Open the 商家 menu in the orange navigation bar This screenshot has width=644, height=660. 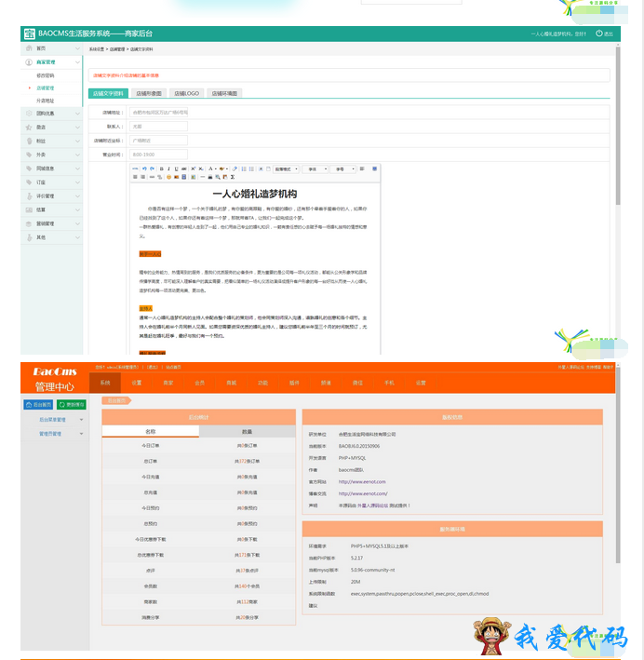(x=168, y=383)
